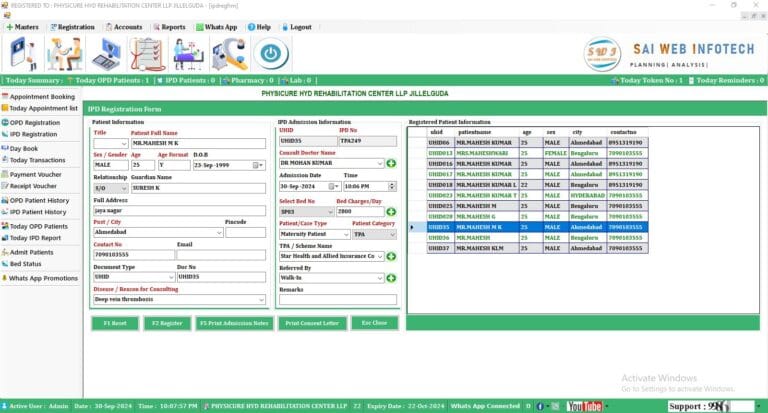Click the Patient Full Name field
The image size is (768, 413).
pyautogui.click(x=198, y=144)
